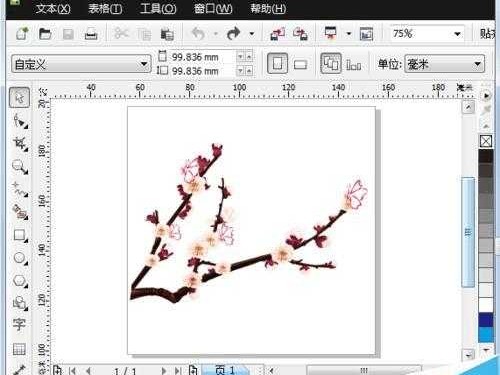Go to the first page button

pyautogui.click(x=73, y=370)
